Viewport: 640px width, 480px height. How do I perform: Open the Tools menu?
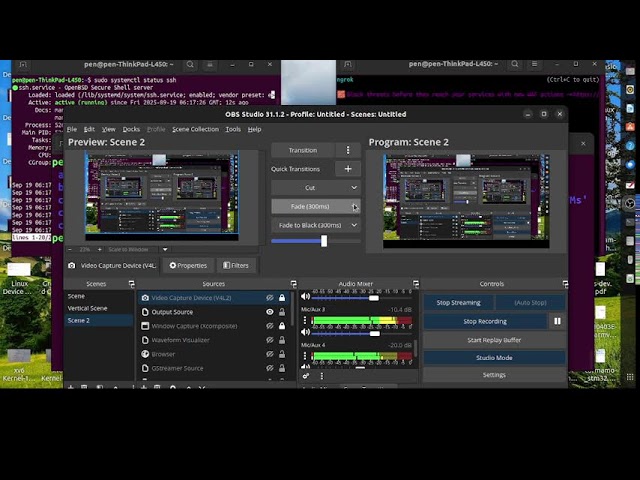(233, 129)
